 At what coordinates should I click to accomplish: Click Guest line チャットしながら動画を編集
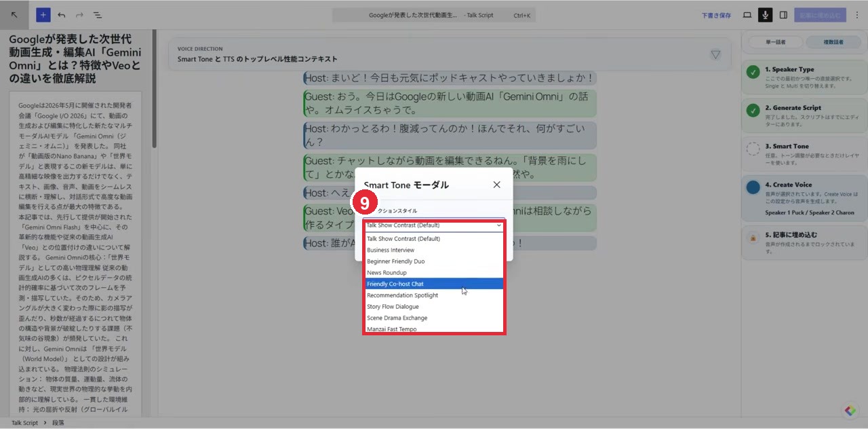pyautogui.click(x=450, y=167)
